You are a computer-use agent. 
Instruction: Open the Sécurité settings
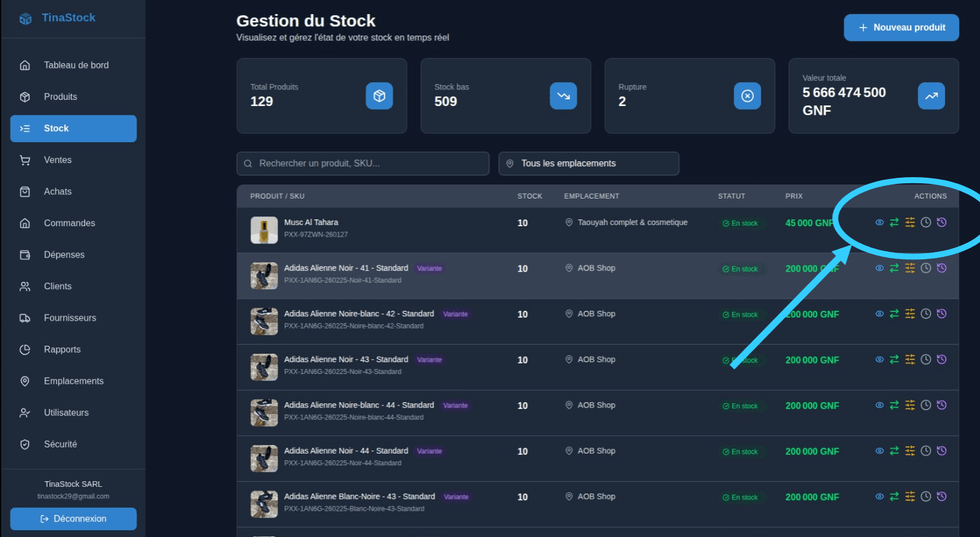[x=74, y=444]
